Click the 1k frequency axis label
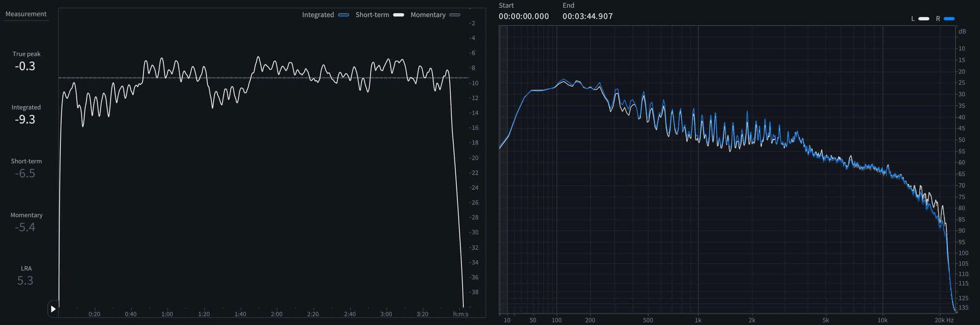 [698, 320]
